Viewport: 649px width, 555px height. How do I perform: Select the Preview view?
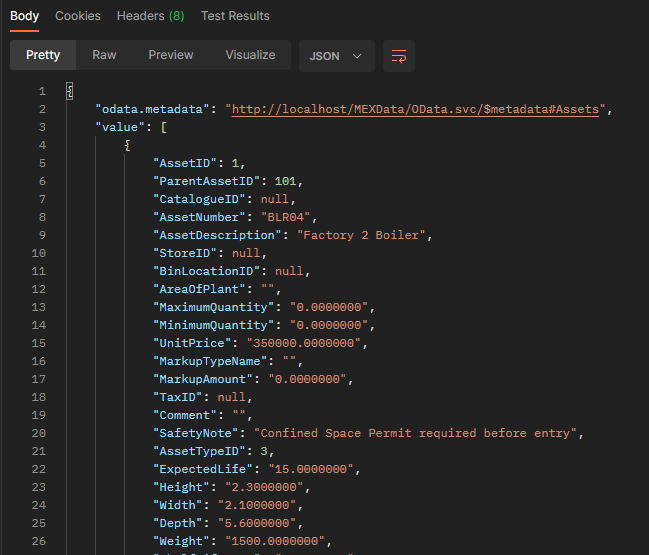(x=171, y=55)
